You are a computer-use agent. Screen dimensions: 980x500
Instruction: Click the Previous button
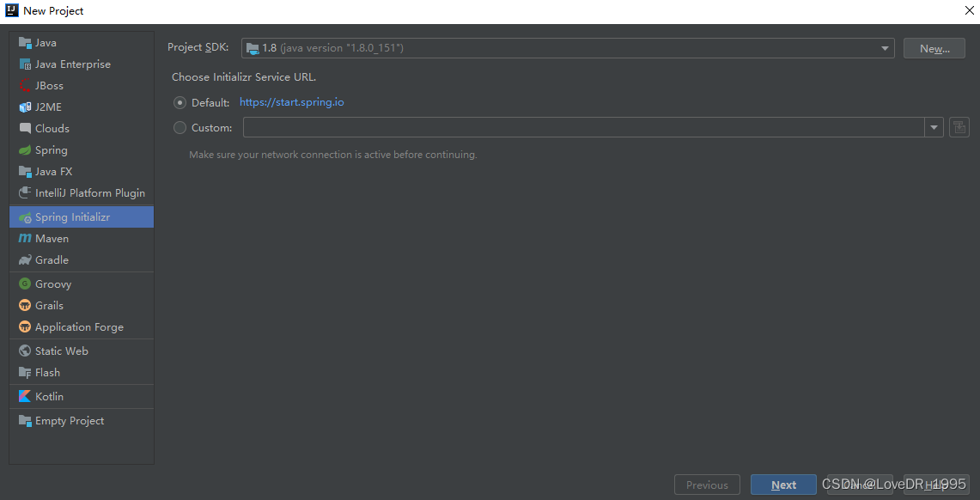click(x=707, y=485)
